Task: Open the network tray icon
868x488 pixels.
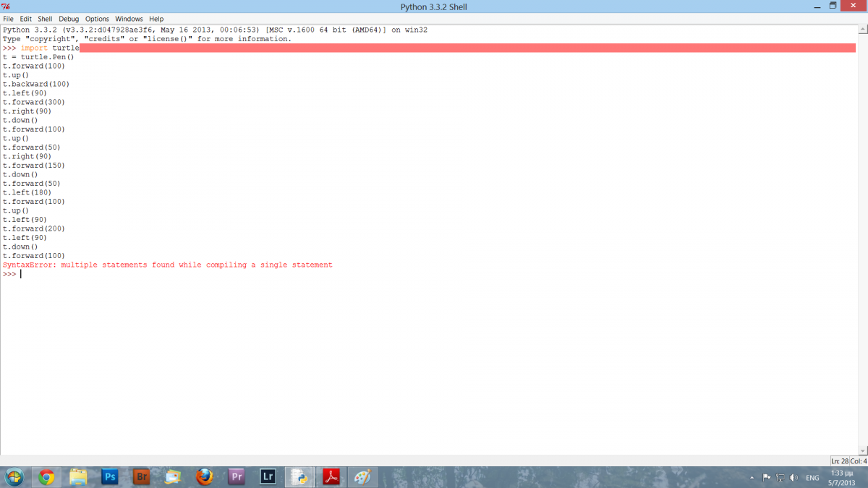Action: click(x=780, y=478)
